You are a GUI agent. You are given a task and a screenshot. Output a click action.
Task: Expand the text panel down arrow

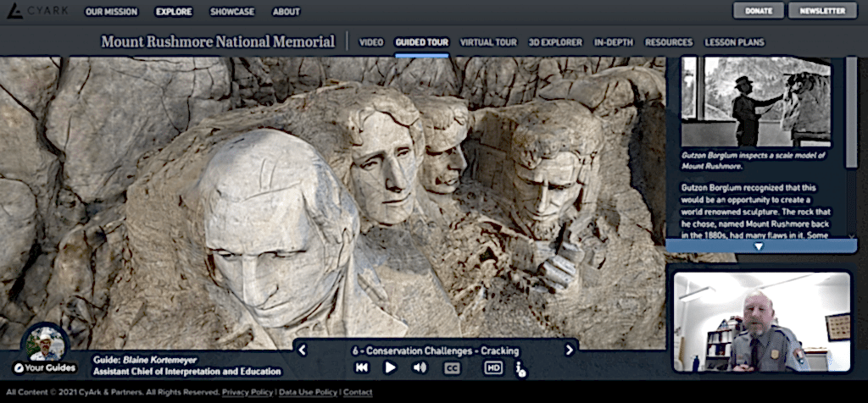759,246
